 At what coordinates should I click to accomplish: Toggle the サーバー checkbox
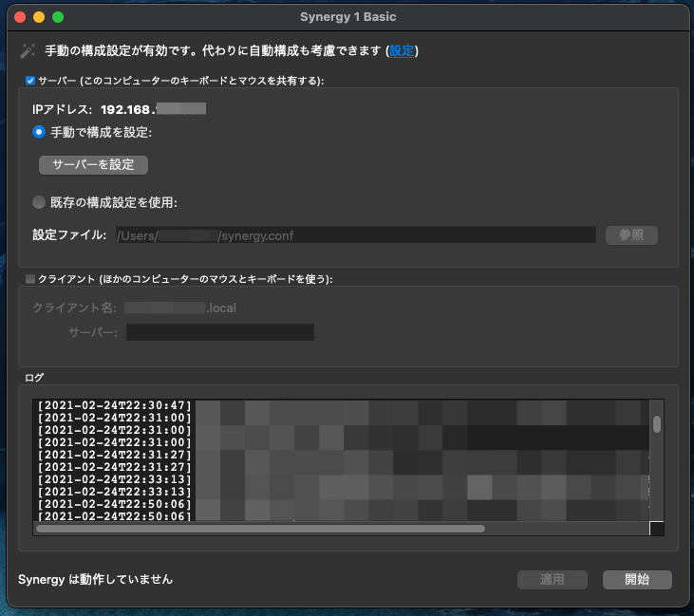[30, 81]
